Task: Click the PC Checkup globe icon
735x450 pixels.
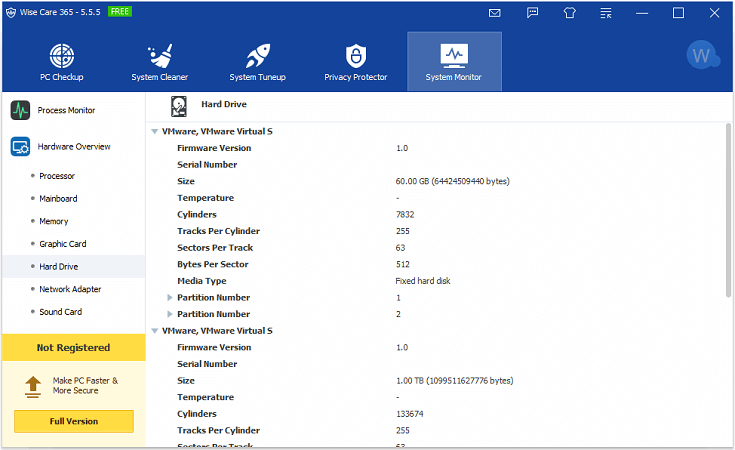Action: (62, 56)
